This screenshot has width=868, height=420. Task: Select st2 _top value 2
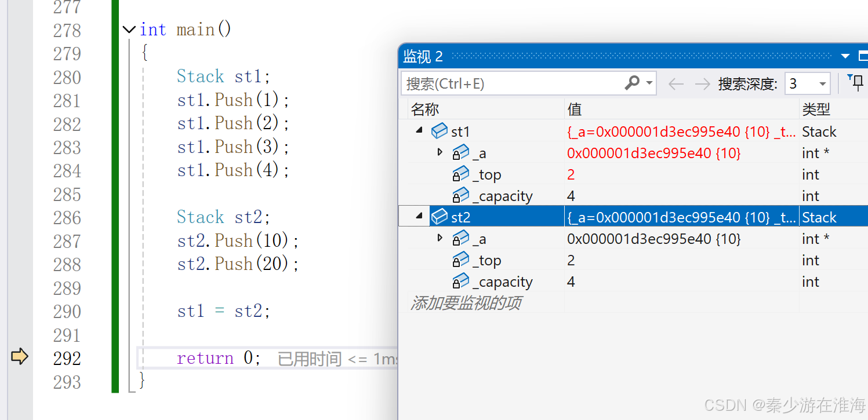pyautogui.click(x=571, y=260)
